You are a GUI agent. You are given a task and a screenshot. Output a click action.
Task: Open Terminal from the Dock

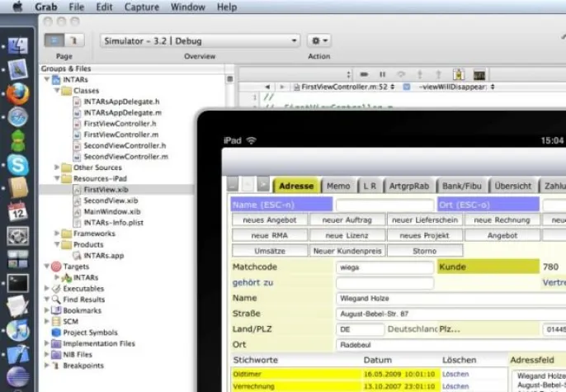(18, 283)
